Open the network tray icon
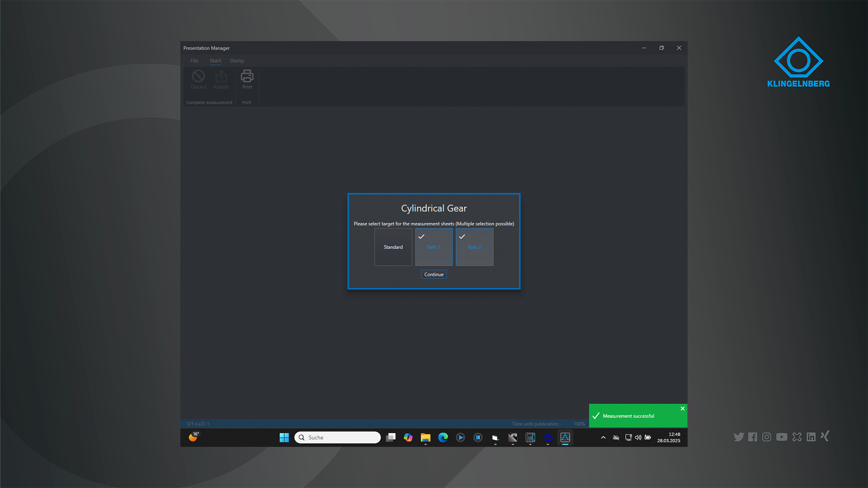 [x=628, y=437]
